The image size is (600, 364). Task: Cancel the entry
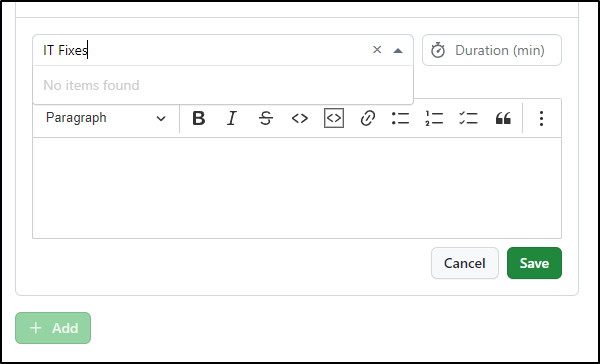pyautogui.click(x=465, y=263)
